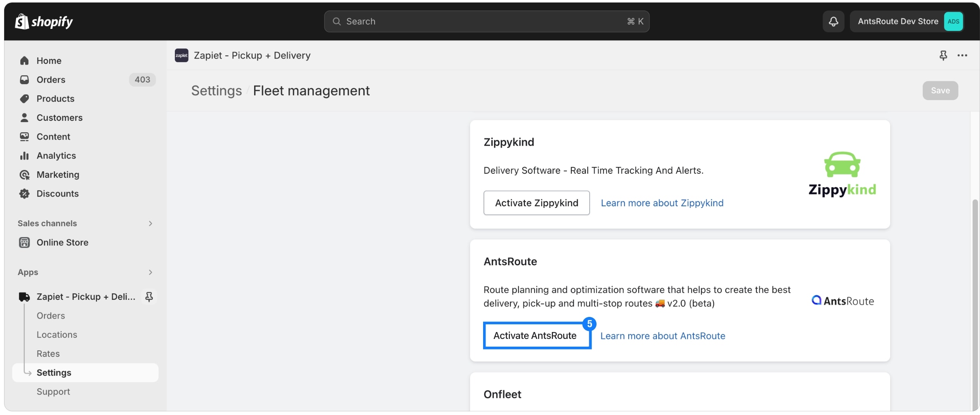Click the Shopify logo
The height and width of the screenshot is (415, 980).
[44, 21]
